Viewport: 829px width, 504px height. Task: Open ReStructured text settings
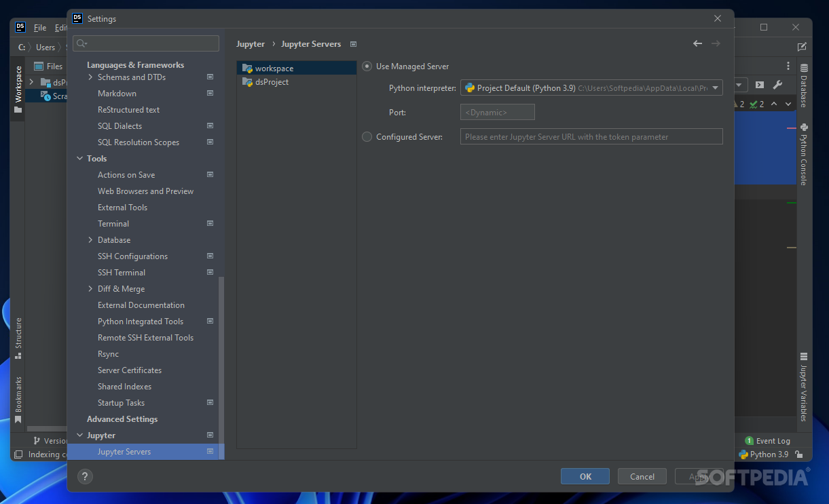[x=129, y=110]
